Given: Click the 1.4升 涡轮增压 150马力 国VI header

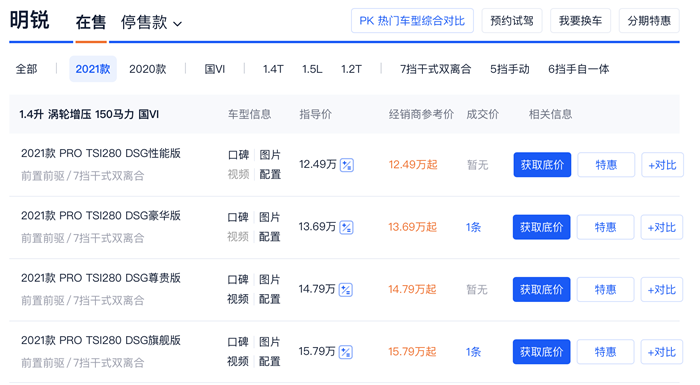Looking at the screenshot, I should click(x=89, y=114).
